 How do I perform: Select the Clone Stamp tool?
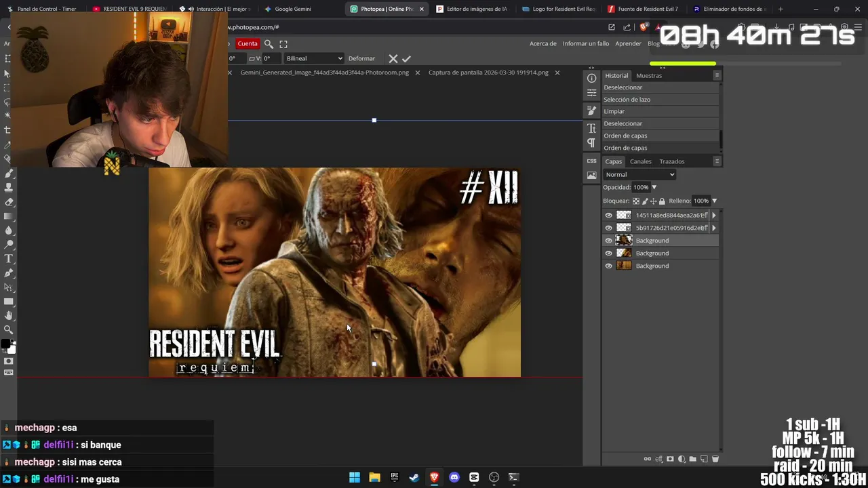pos(9,188)
